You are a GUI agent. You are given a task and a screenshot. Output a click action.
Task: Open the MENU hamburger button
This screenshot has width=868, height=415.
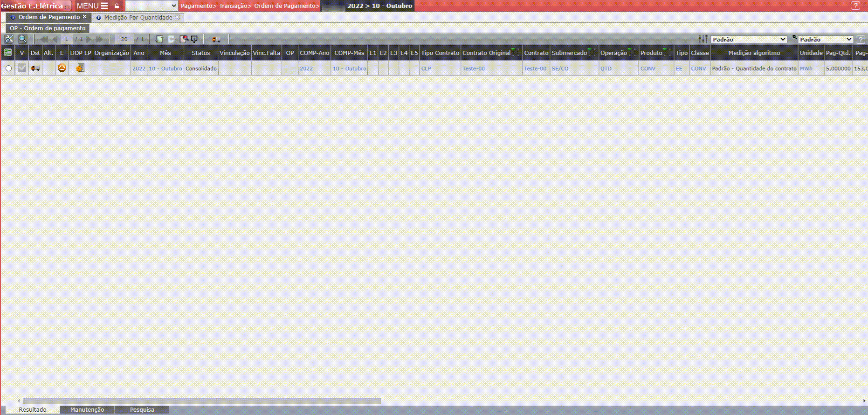(92, 6)
